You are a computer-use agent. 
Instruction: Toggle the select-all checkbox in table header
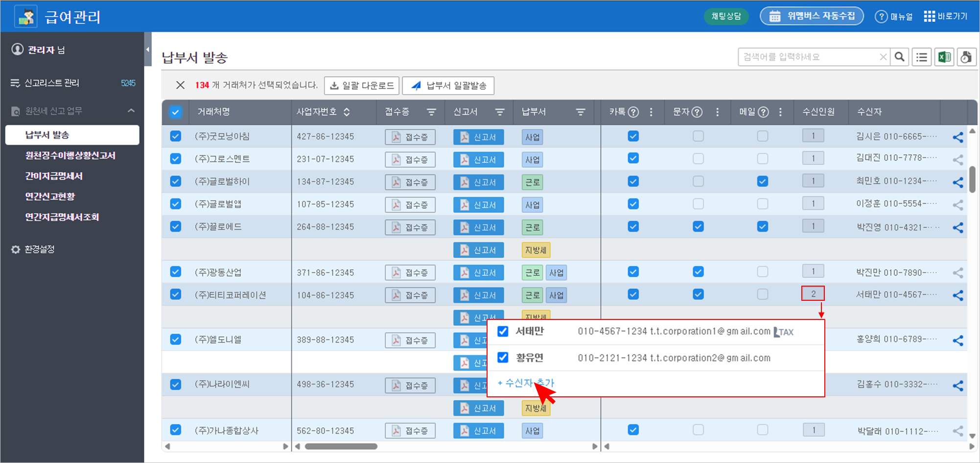point(175,112)
